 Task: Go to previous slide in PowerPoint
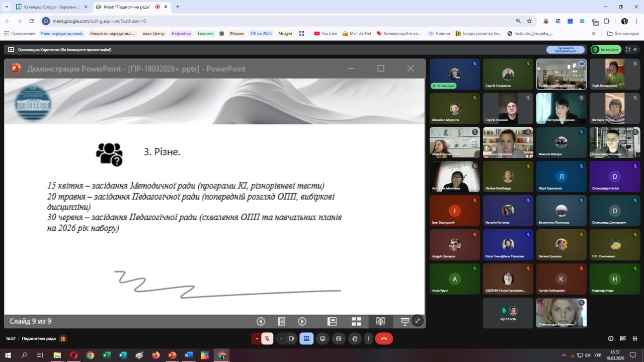click(x=261, y=321)
